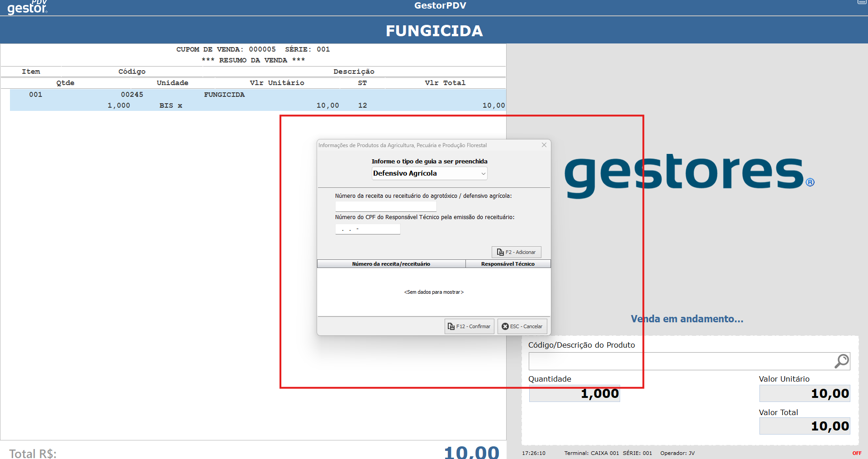Click the Responsável Técnico CPF field
868x459 pixels.
367,229
